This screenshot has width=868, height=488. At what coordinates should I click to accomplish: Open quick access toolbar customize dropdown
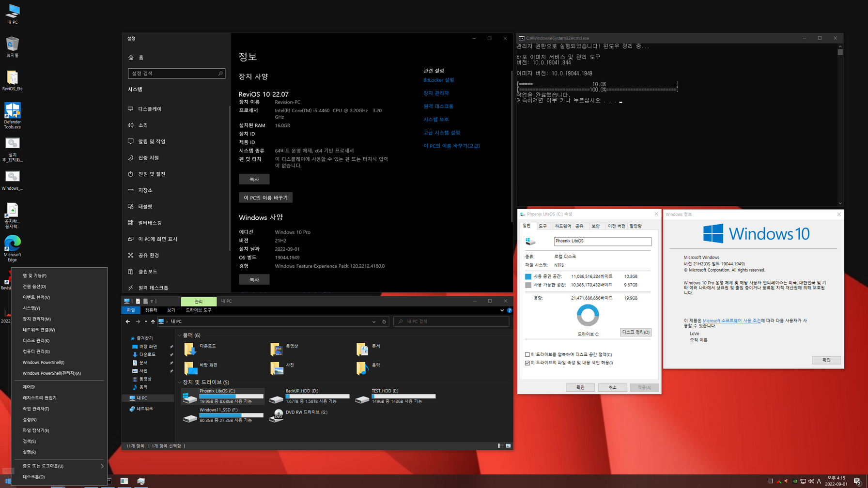pos(152,301)
